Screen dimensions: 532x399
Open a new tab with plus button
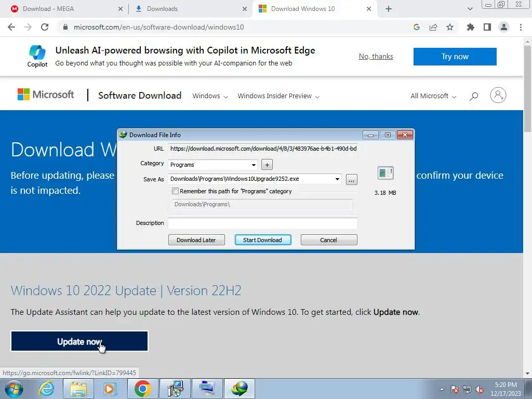point(389,9)
